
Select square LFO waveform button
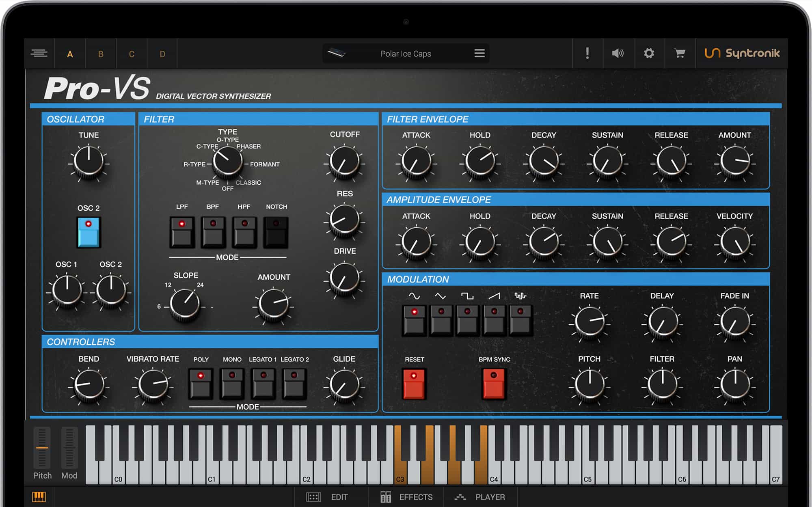467,321
